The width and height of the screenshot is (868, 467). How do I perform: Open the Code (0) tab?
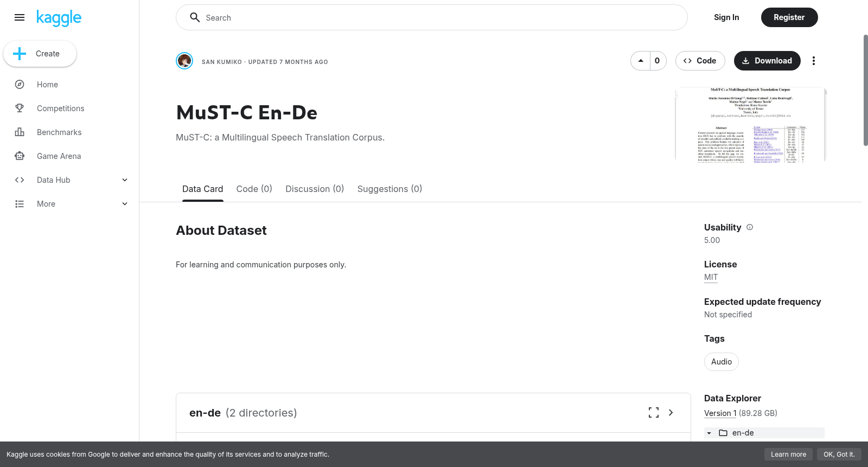pyautogui.click(x=254, y=189)
